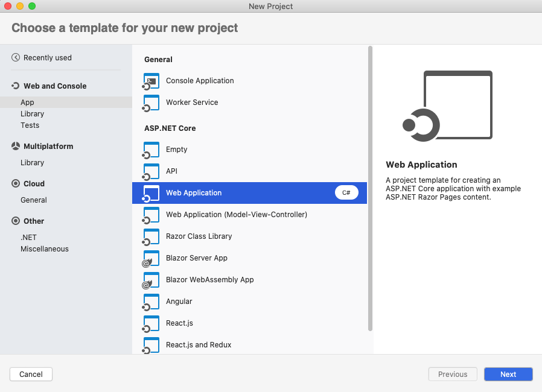Select the Console Application template icon
542x392 pixels.
(150, 81)
